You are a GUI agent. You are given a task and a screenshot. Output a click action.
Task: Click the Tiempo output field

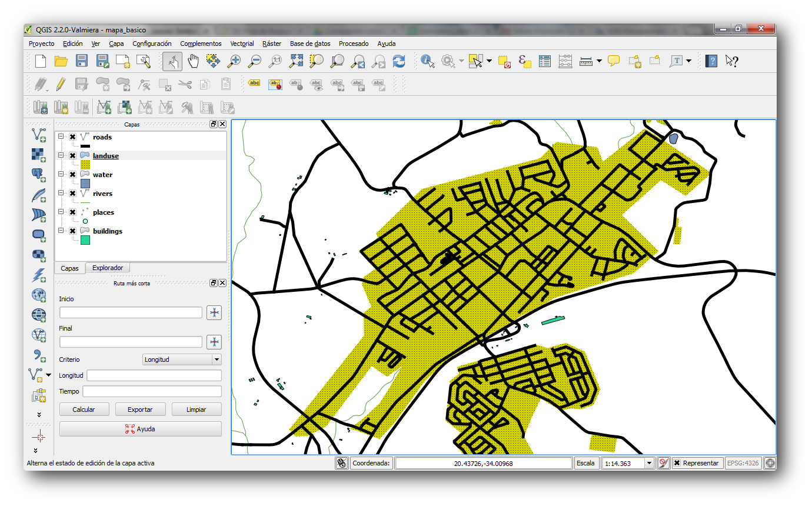[152, 392]
